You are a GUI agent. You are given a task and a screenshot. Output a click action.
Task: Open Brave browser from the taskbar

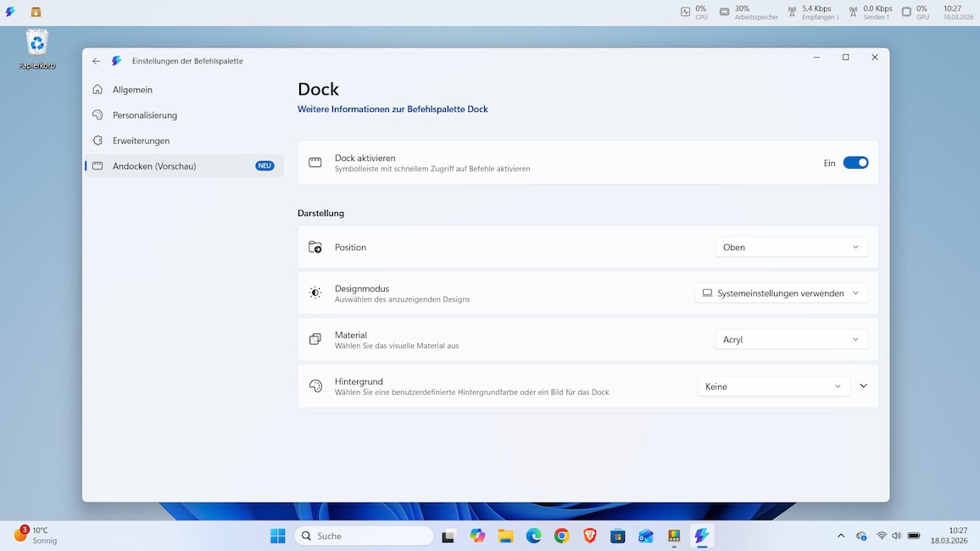[589, 536]
